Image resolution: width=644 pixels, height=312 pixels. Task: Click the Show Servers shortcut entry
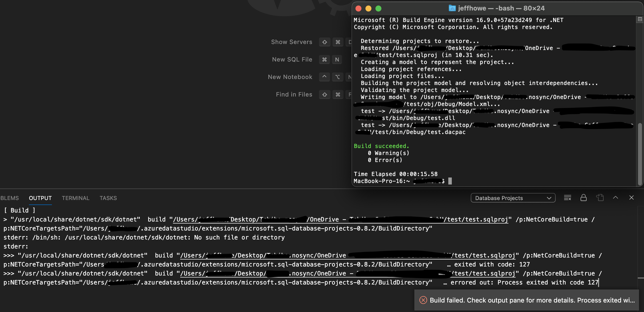point(292,42)
